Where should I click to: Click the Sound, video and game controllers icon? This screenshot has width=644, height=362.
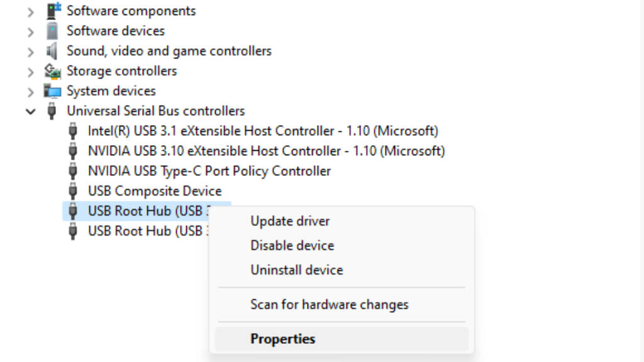pyautogui.click(x=52, y=51)
